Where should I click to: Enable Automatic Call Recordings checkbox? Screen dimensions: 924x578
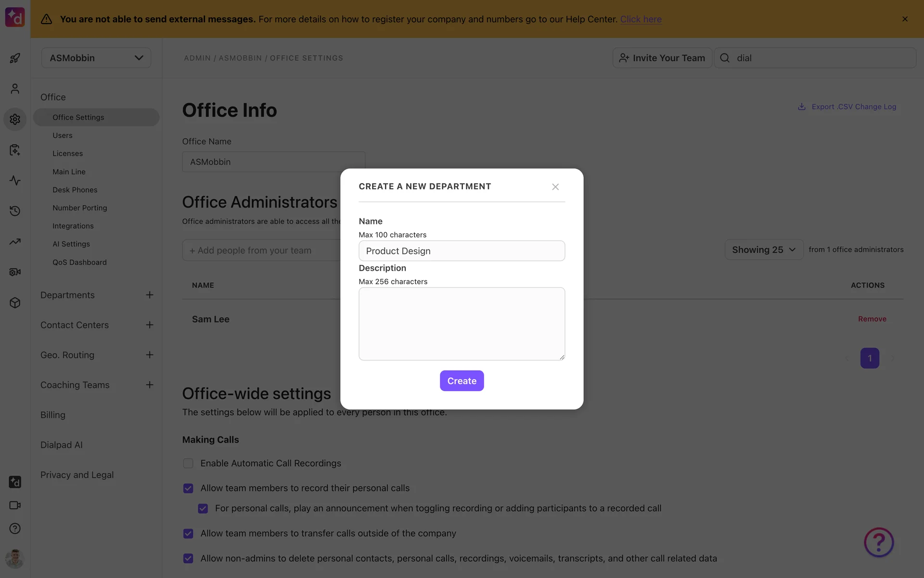188,463
